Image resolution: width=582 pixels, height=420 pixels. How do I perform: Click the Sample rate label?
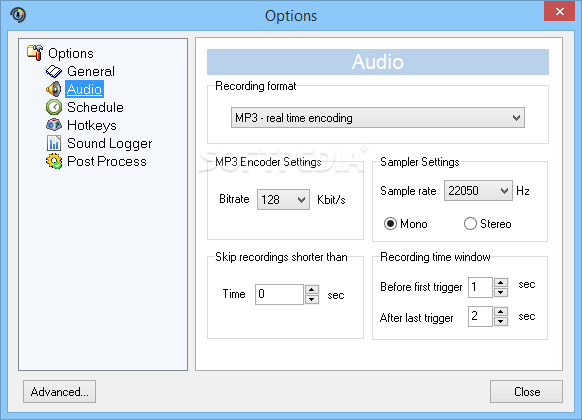pyautogui.click(x=408, y=191)
